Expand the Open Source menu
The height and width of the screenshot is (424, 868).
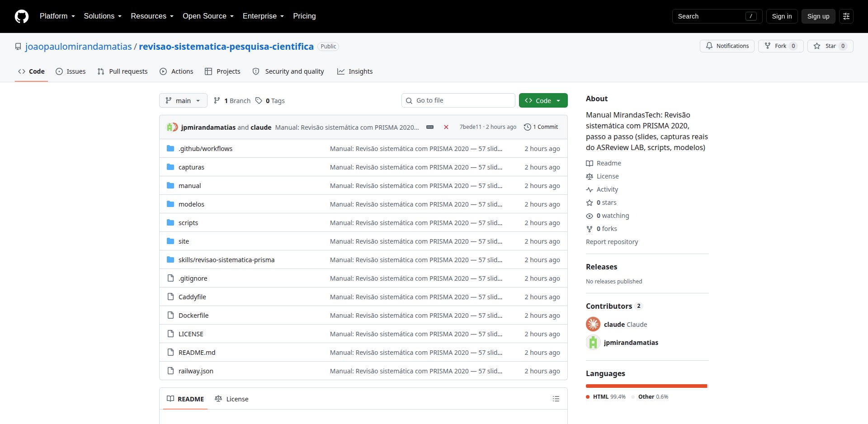[x=208, y=16]
